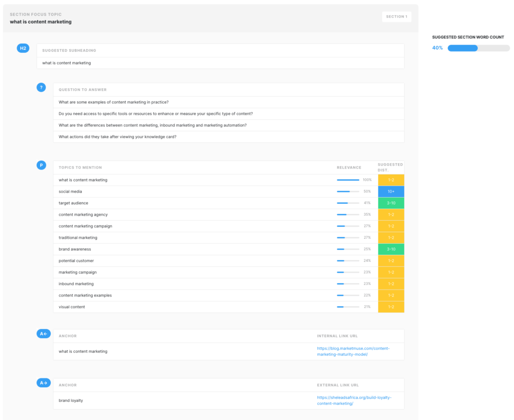Click the relevance bar for content marketing agency
Viewport: 514px width, 420px height.
point(348,214)
